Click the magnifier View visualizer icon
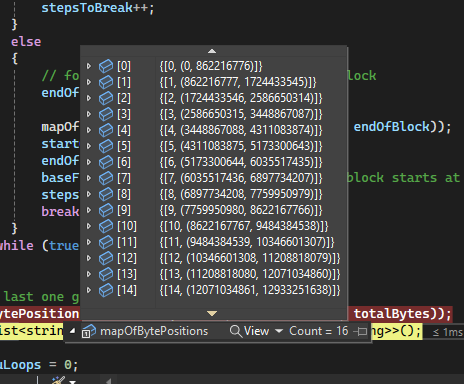Viewport: 464px width, 384px height. [236, 331]
